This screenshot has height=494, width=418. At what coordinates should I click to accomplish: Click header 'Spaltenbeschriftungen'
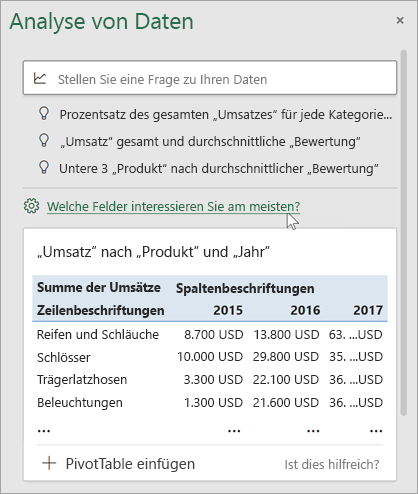[x=245, y=289]
